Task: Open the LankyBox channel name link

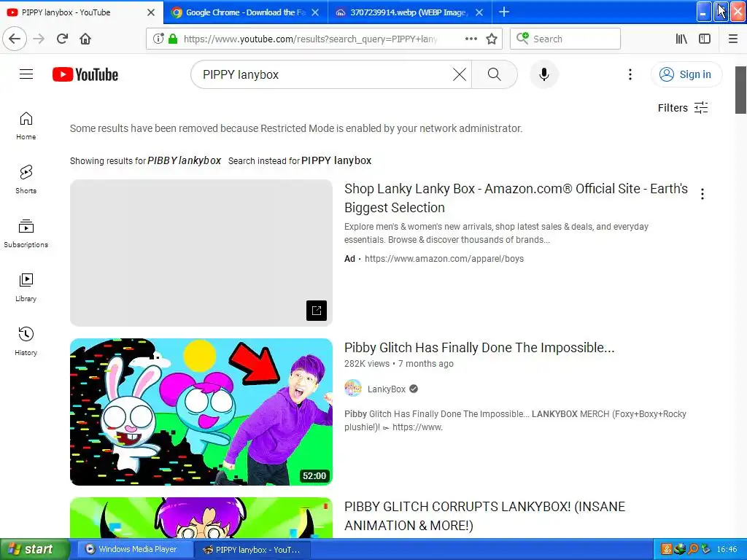Action: pyautogui.click(x=387, y=389)
